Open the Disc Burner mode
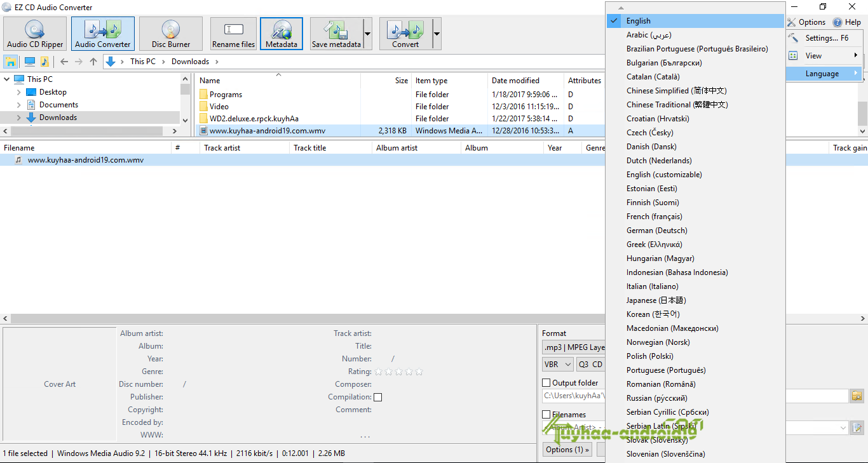The image size is (868, 463). coord(171,34)
